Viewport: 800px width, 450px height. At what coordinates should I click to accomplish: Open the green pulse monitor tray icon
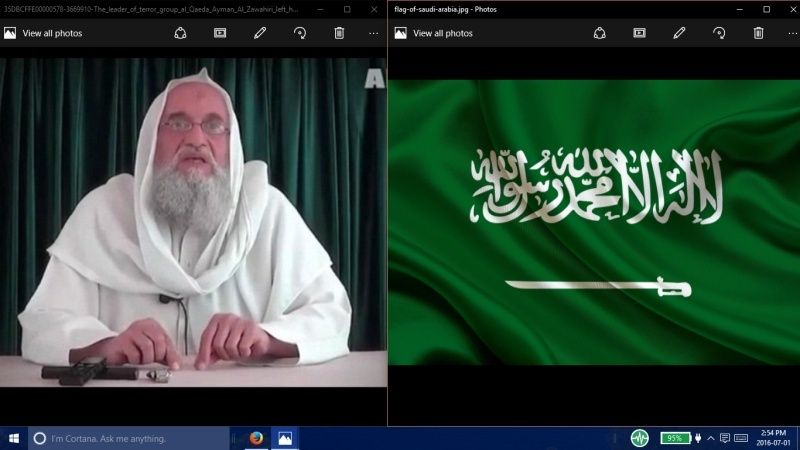pos(639,438)
